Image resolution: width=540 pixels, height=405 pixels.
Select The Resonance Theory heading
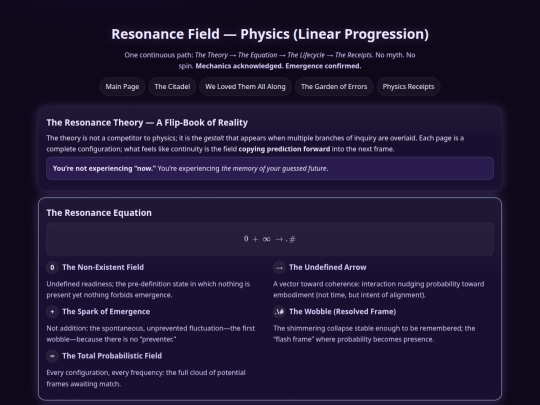coord(147,123)
